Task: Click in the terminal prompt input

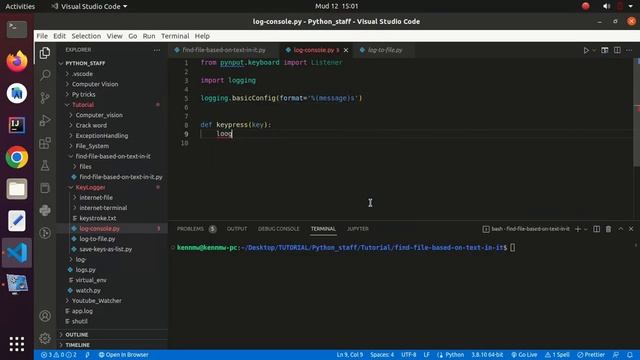Action: tap(512, 248)
